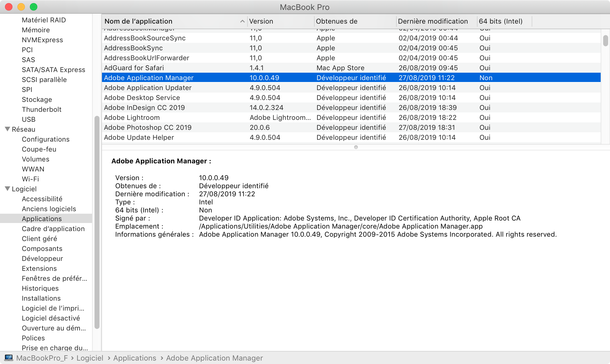Select Composants in sidebar

click(x=42, y=248)
